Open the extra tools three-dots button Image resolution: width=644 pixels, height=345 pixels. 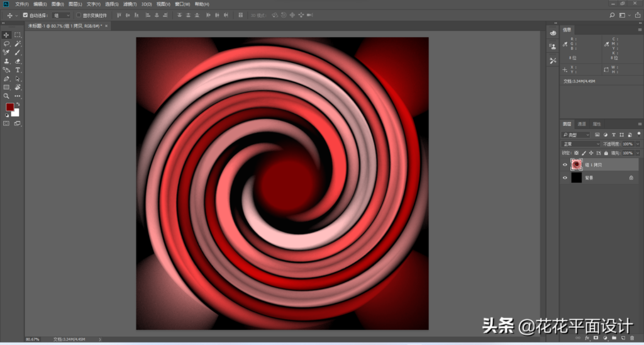tap(18, 96)
